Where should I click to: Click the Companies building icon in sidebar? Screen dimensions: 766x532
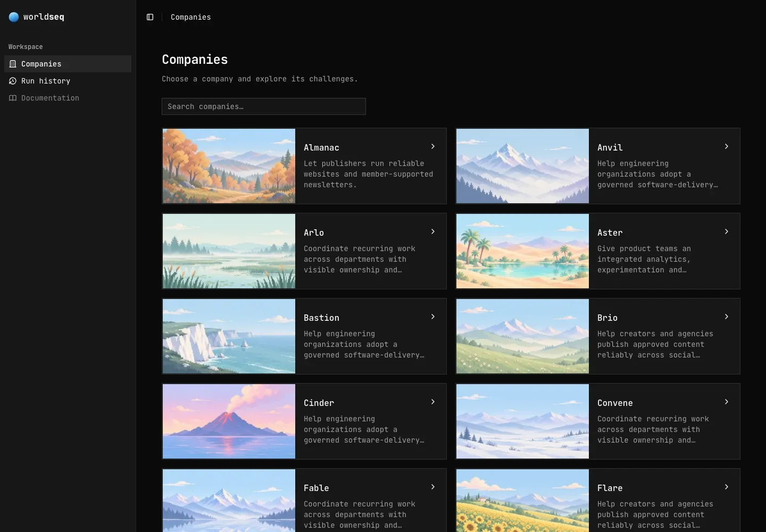click(x=13, y=64)
